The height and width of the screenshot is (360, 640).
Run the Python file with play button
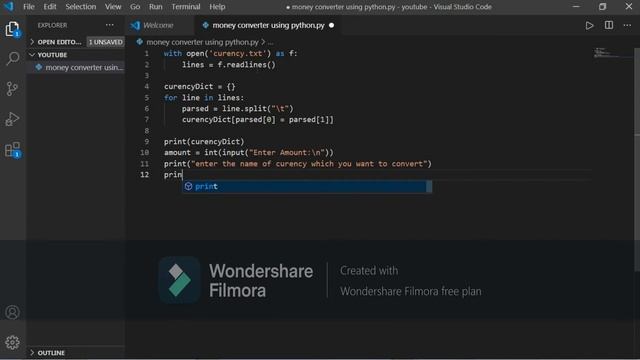(x=589, y=25)
